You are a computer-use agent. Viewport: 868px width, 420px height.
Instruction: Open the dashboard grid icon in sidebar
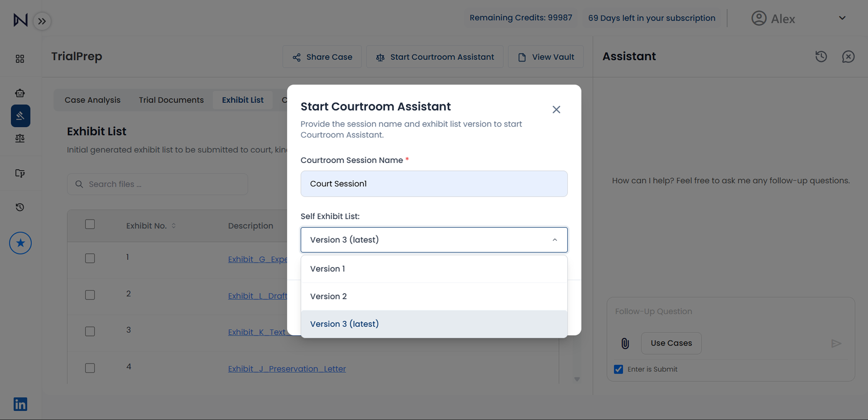[x=20, y=58]
